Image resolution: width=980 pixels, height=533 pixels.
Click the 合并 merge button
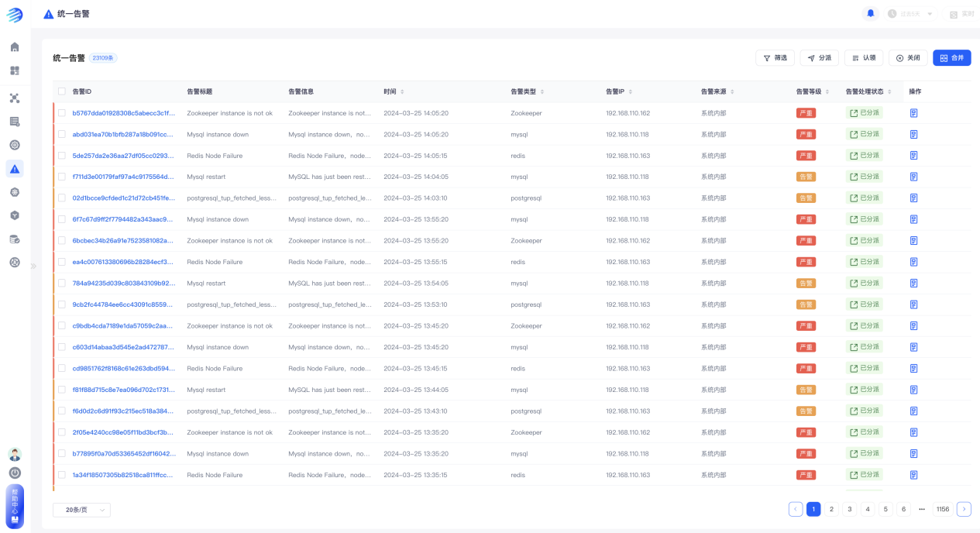[951, 58]
